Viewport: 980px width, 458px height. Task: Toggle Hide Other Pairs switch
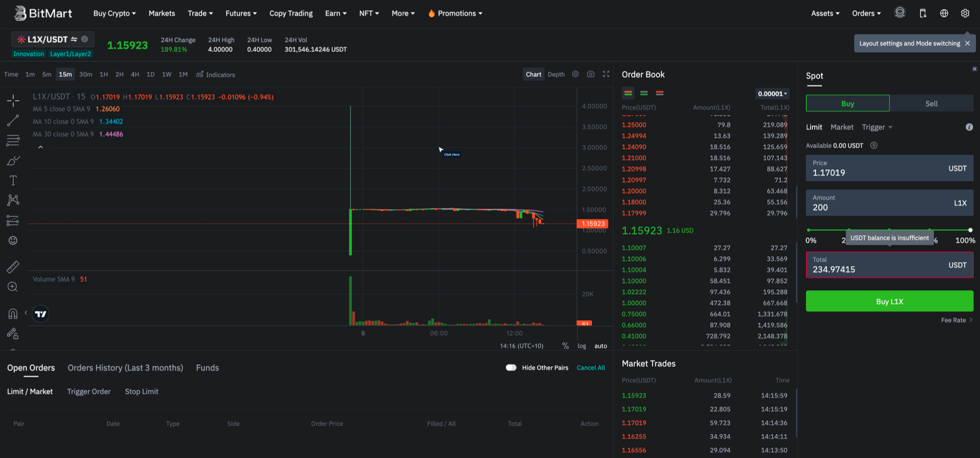pyautogui.click(x=511, y=368)
